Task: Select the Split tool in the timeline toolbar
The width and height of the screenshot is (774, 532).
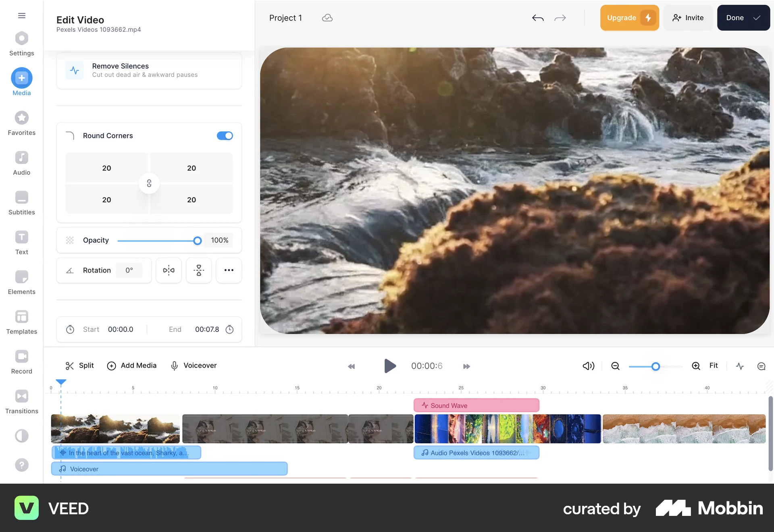Action: pyautogui.click(x=79, y=366)
